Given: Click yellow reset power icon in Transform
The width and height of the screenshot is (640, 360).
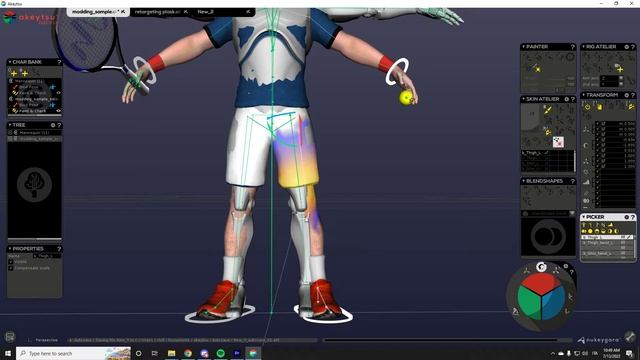Looking at the screenshot, I should (x=587, y=107).
